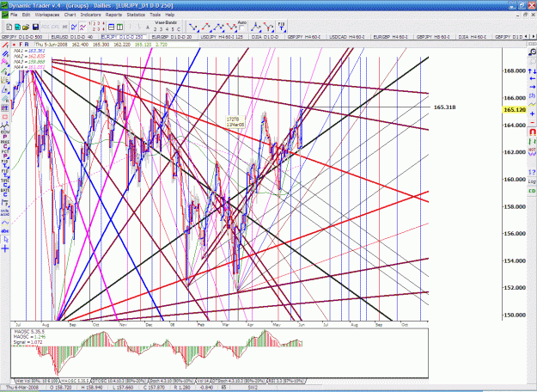
Task: Open the Indicators menu
Action: click(90, 15)
